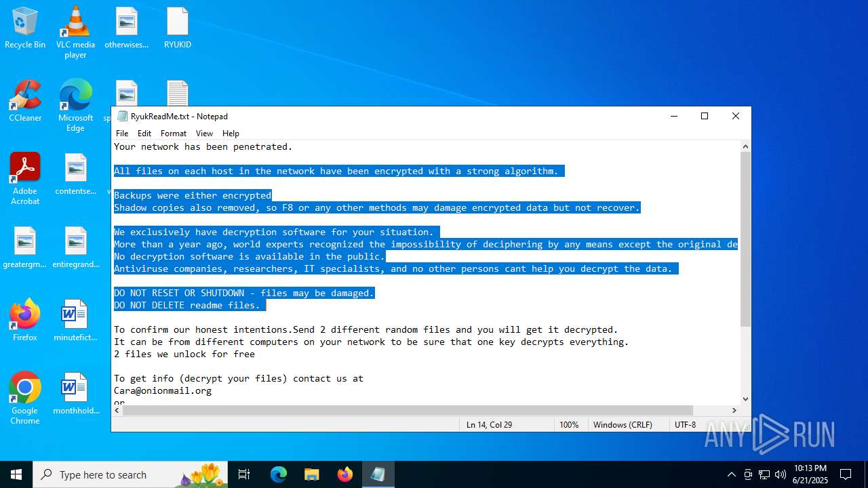
Task: Open Google Chrome desktop shortcut
Action: point(25,399)
